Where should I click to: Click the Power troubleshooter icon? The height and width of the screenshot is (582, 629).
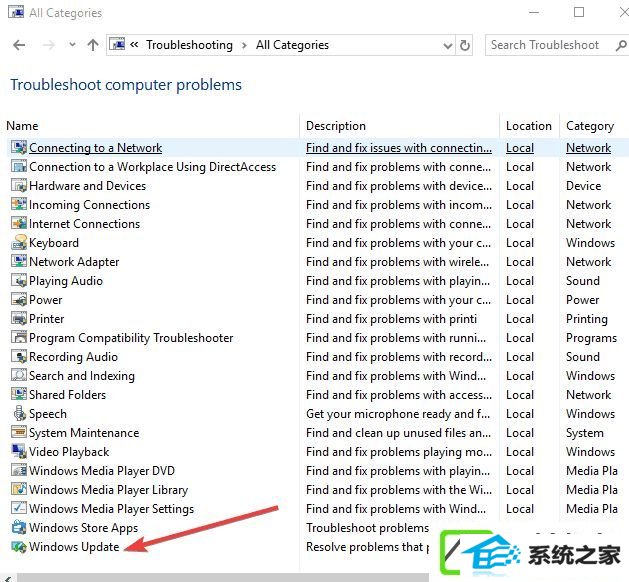point(19,300)
